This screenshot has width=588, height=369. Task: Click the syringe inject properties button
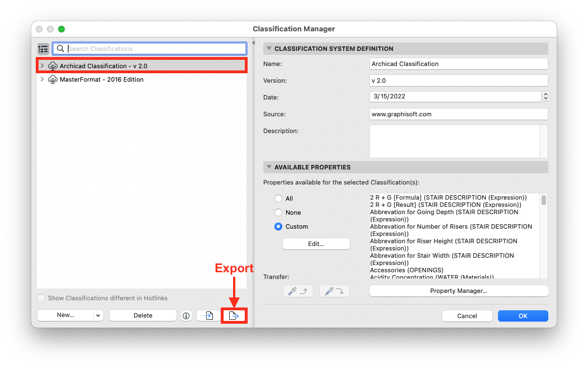(334, 291)
